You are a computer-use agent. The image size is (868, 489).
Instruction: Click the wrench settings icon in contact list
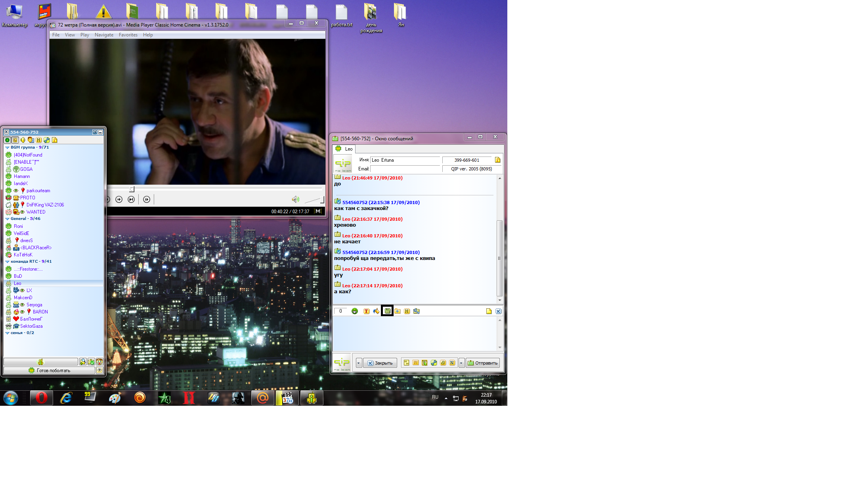pyautogui.click(x=47, y=140)
